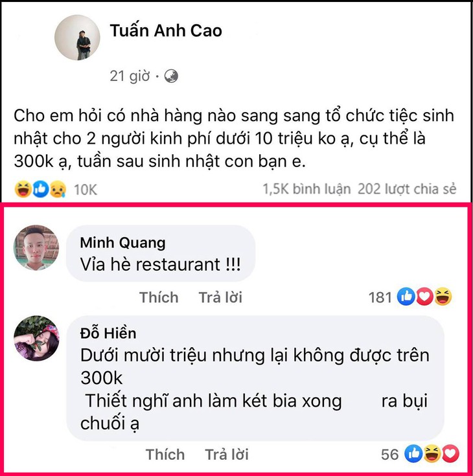This screenshot has height=476, width=473.
Task: Click the Minh Quang commenter name
Action: coord(122,243)
